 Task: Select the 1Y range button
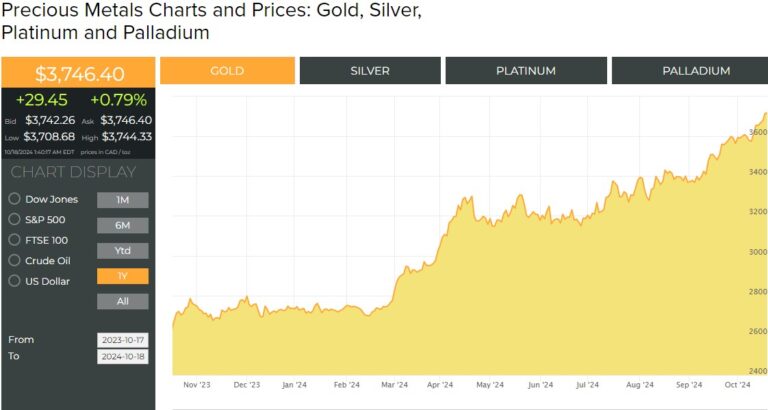point(122,276)
